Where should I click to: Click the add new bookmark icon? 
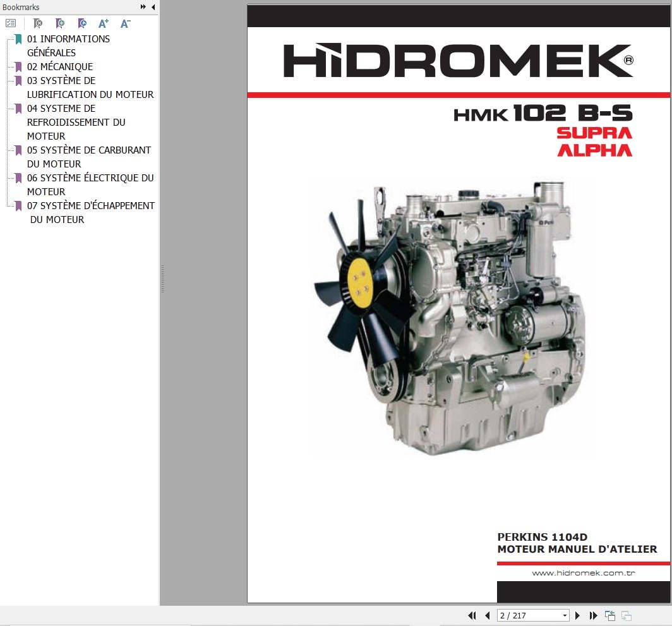coord(60,23)
